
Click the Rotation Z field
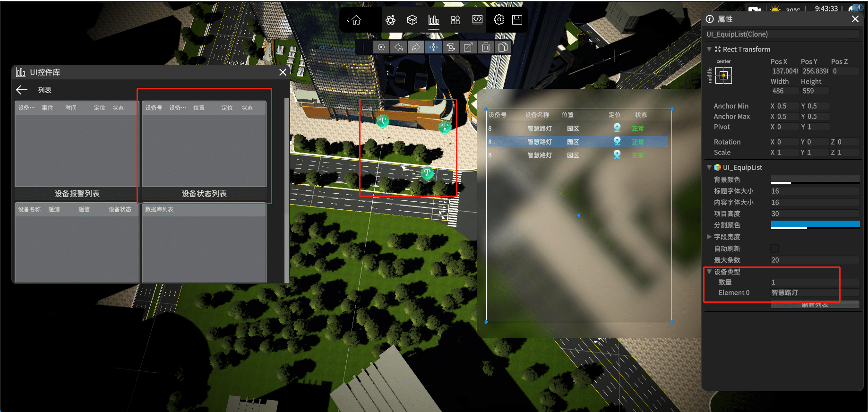(x=848, y=142)
